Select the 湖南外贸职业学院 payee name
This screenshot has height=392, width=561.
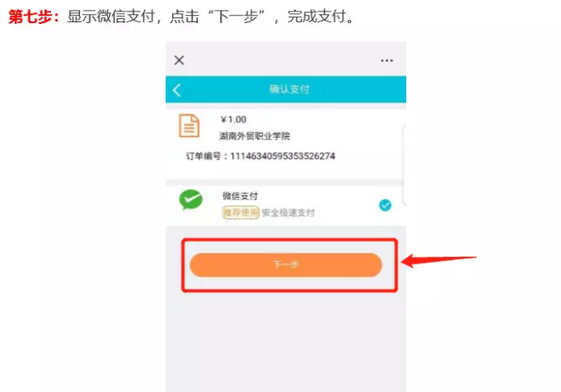pos(255,136)
